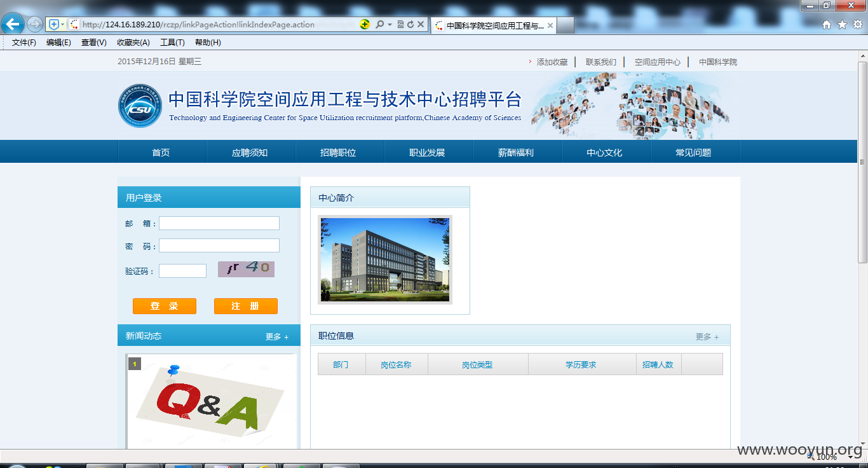Open the 工具(T) menu

pyautogui.click(x=172, y=43)
